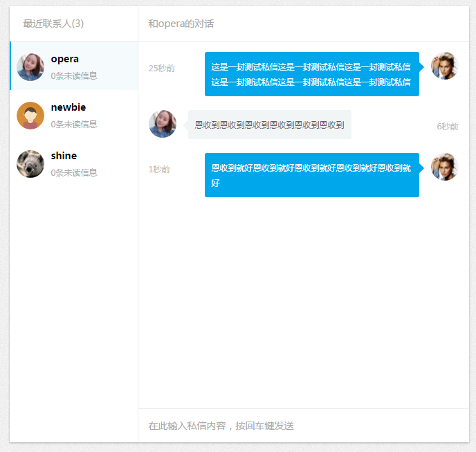Viewport: 476px width, 452px height.
Task: Click sender avatar beside the 1秒前 message
Action: tap(444, 167)
